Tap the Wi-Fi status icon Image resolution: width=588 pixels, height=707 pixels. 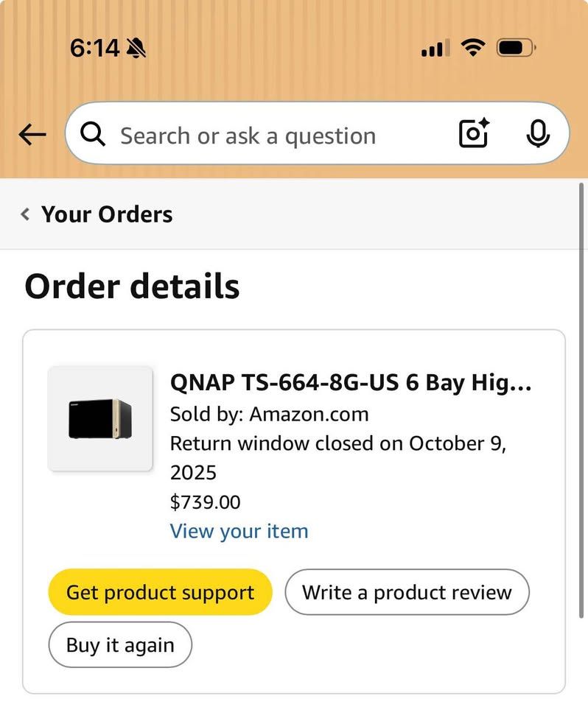coord(472,49)
